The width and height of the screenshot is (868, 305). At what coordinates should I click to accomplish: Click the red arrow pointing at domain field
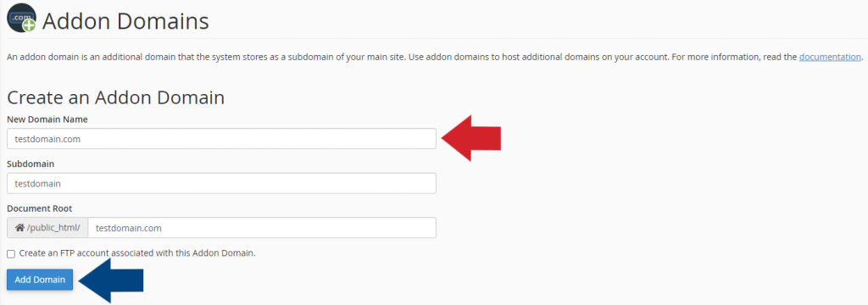pyautogui.click(x=471, y=138)
